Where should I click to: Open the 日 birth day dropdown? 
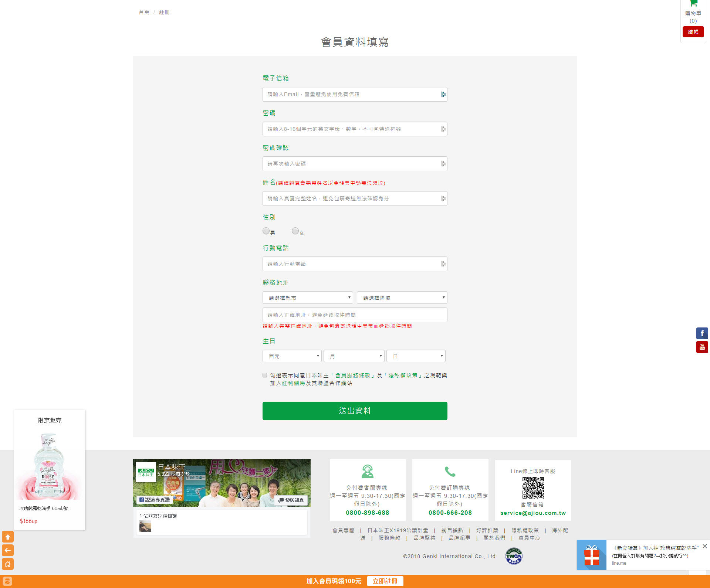416,356
